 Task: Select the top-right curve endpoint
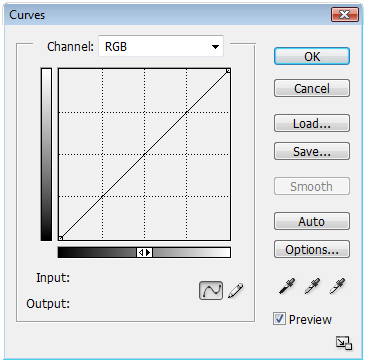coord(228,70)
